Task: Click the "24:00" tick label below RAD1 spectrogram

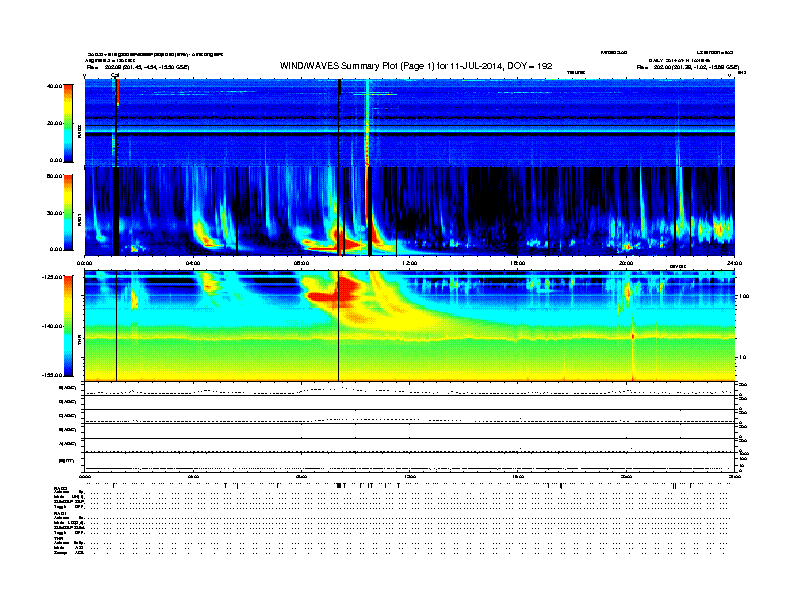Action: pyautogui.click(x=734, y=263)
